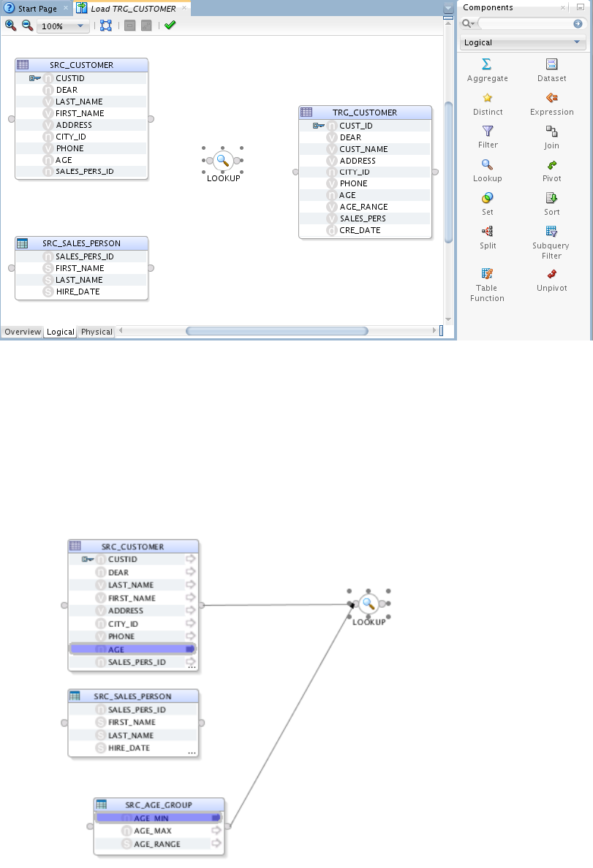Click the zoom in magnifier icon

coord(10,25)
